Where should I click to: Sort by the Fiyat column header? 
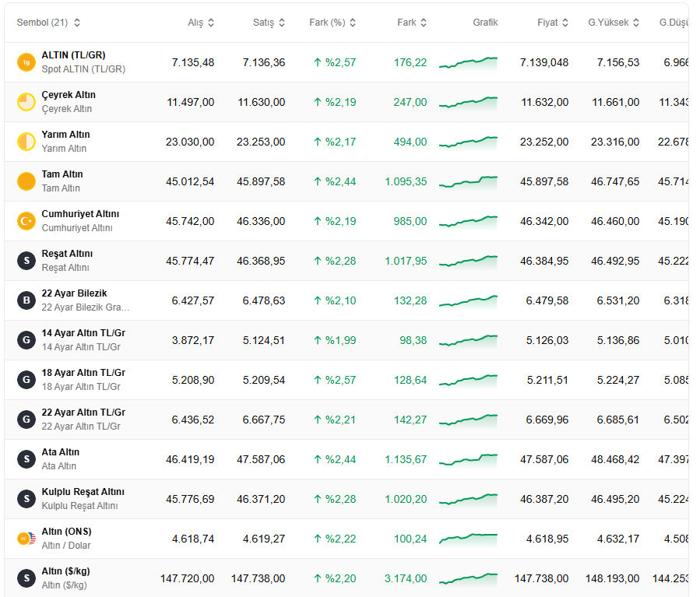point(553,23)
